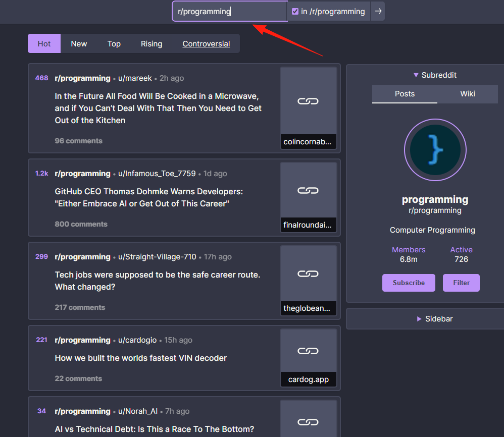Image resolution: width=504 pixels, height=437 pixels.
Task: Open link icon on AI vs Technical Debt post
Action: (308, 422)
